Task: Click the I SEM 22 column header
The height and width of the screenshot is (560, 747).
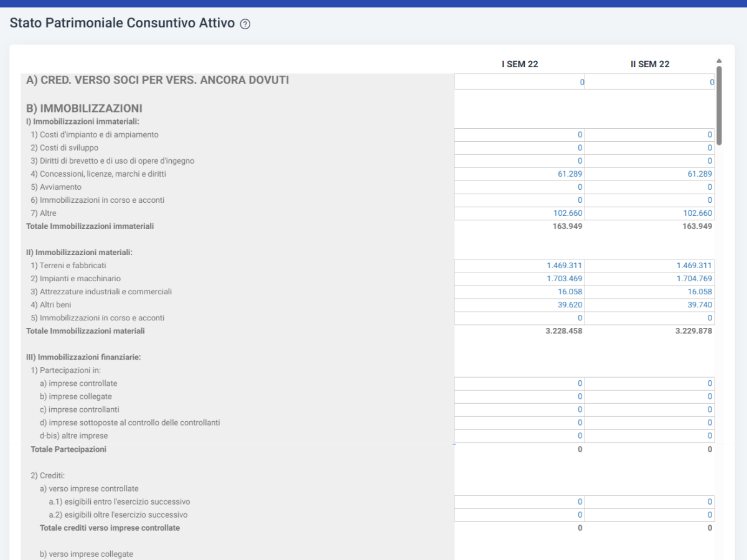Action: [x=520, y=64]
